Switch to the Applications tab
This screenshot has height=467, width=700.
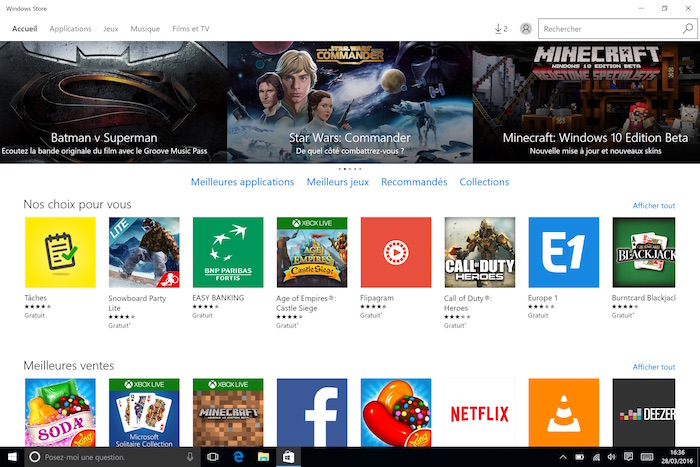click(x=70, y=29)
